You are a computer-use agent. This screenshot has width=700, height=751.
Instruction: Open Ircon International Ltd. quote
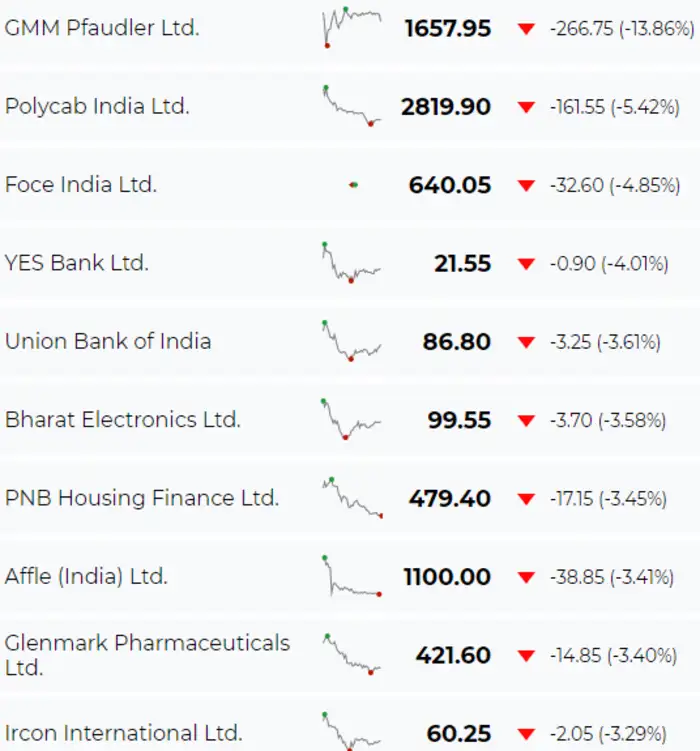(123, 733)
